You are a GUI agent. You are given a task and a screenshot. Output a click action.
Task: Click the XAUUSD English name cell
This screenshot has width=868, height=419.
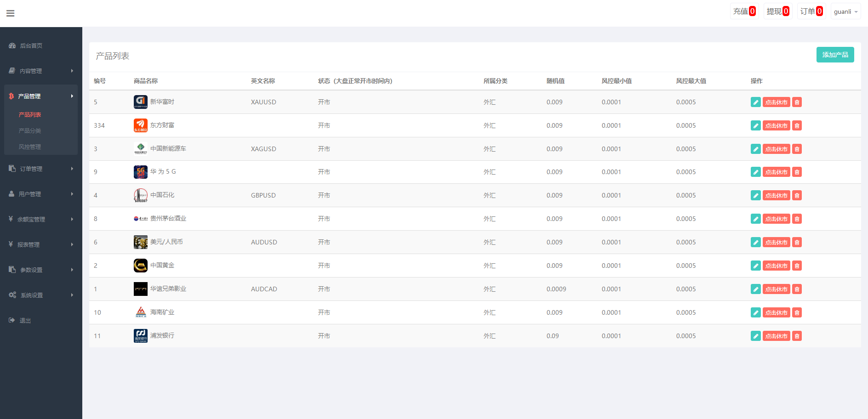(263, 102)
